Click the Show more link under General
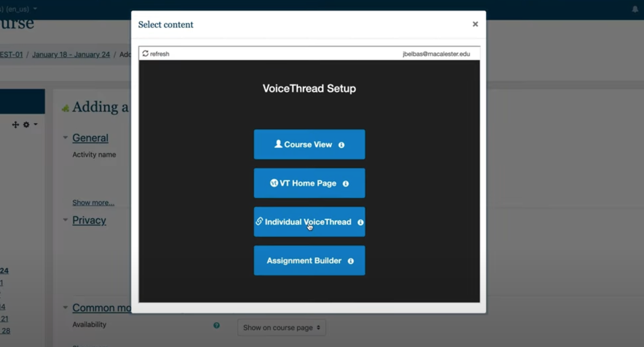 coord(93,203)
